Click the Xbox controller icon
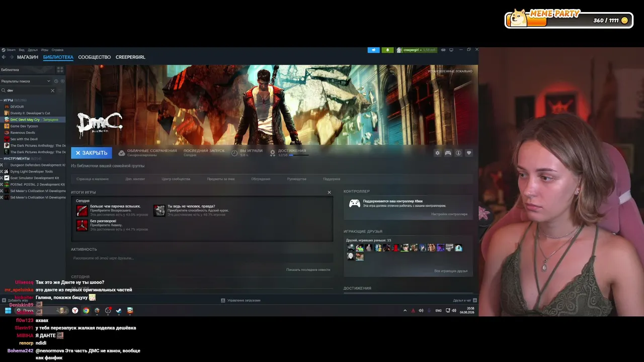The height and width of the screenshot is (362, 644). (x=355, y=203)
